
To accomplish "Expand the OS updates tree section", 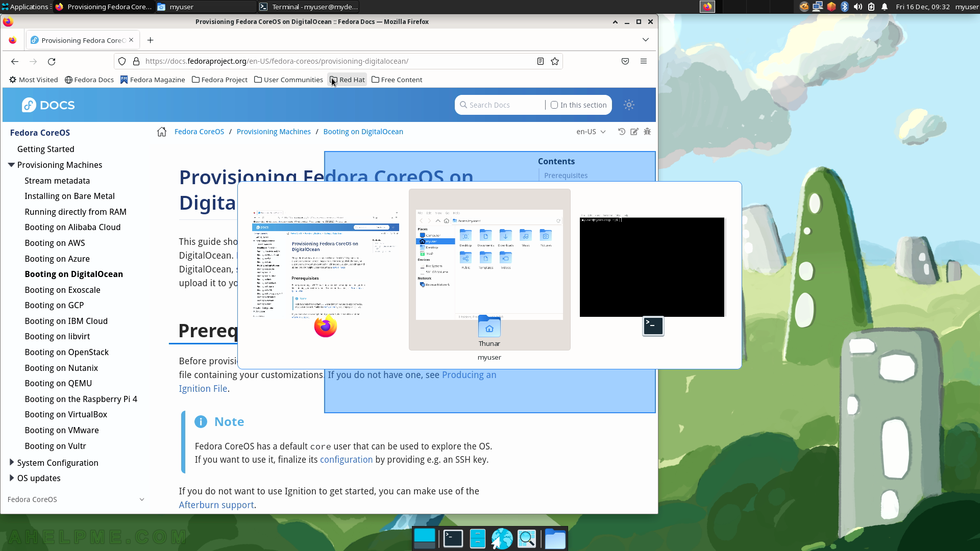I will point(11,478).
